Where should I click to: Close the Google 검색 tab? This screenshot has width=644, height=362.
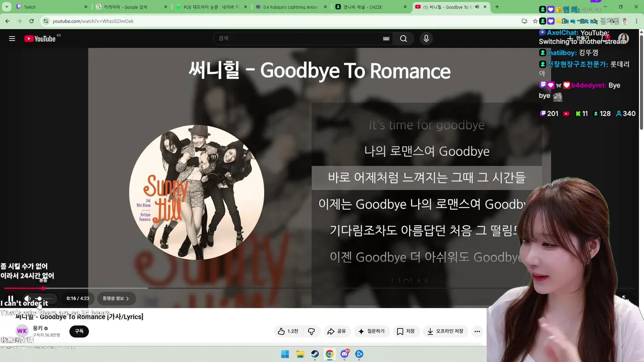pos(166,7)
